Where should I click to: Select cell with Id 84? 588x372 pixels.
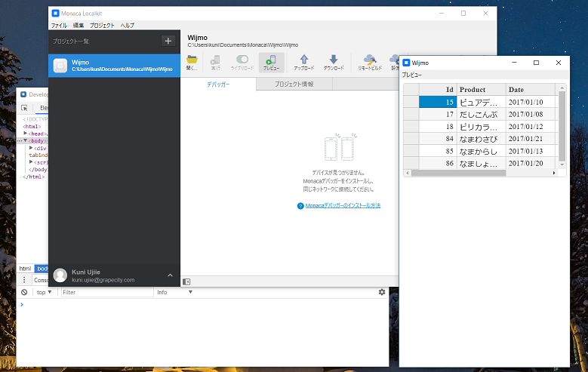[438, 139]
